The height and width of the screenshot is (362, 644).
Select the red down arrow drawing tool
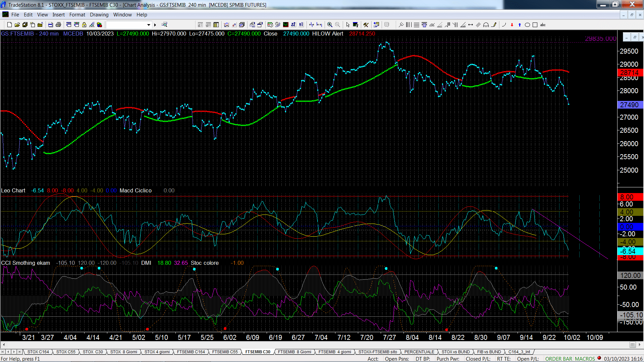512,25
